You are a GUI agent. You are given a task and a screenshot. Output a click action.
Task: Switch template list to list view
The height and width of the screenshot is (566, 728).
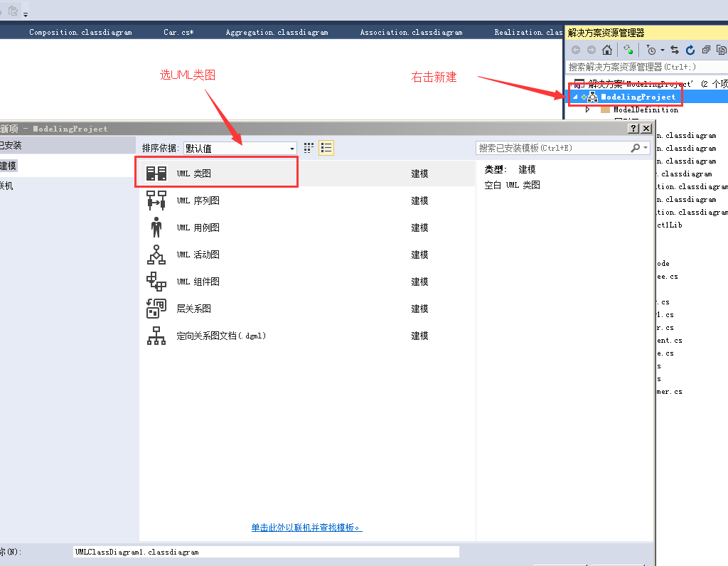point(326,148)
